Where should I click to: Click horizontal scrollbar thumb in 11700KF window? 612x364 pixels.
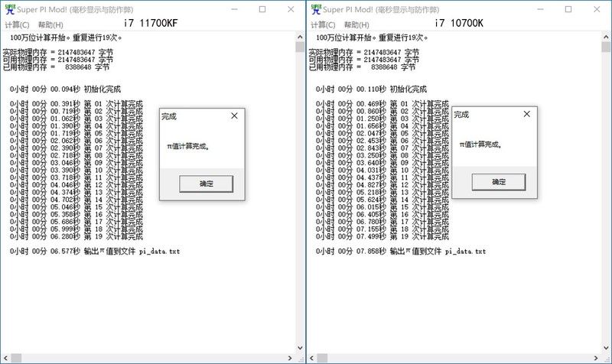tap(16, 358)
